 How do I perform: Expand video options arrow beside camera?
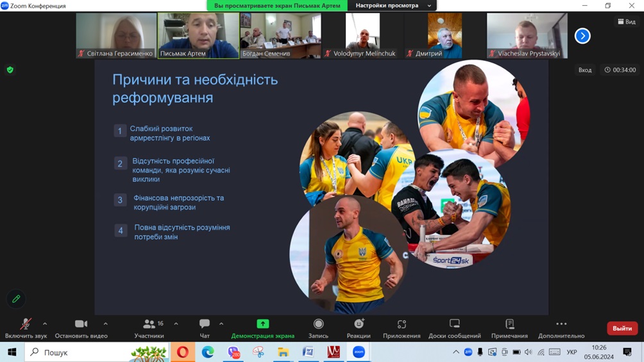click(106, 324)
